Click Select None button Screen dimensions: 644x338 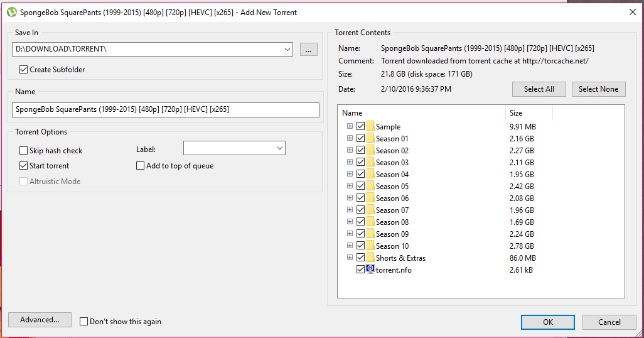point(598,89)
